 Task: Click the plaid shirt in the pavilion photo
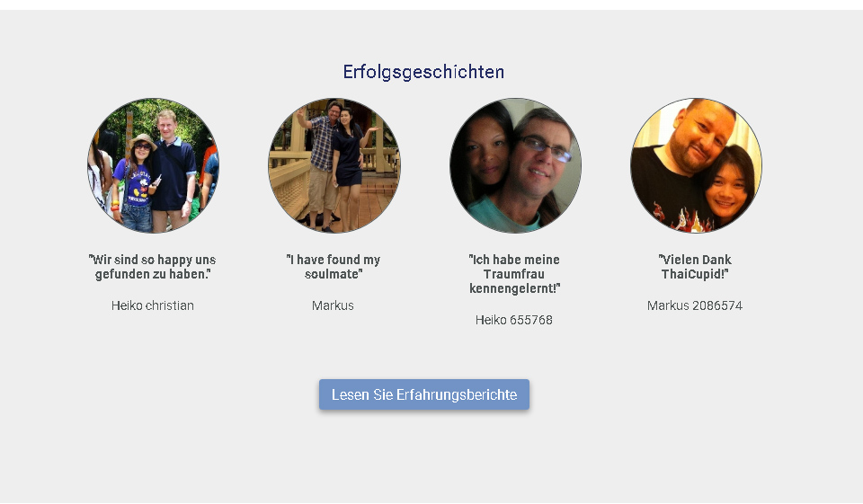[323, 143]
